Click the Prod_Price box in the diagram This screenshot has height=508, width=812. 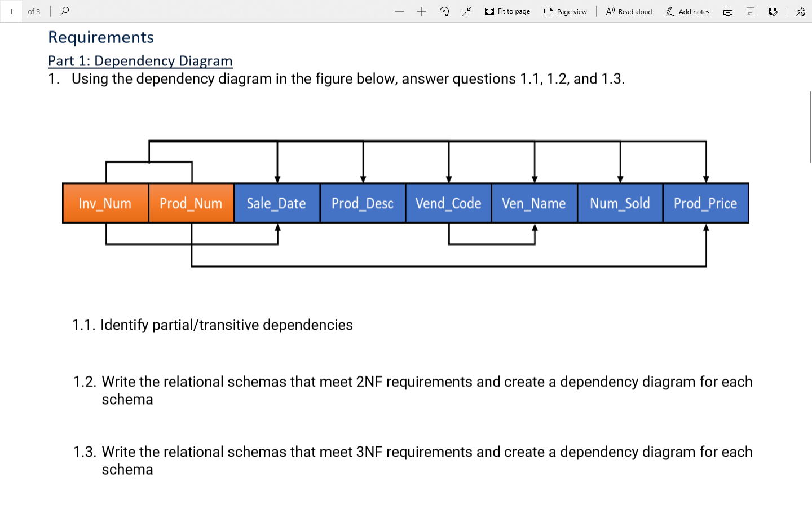(x=705, y=203)
